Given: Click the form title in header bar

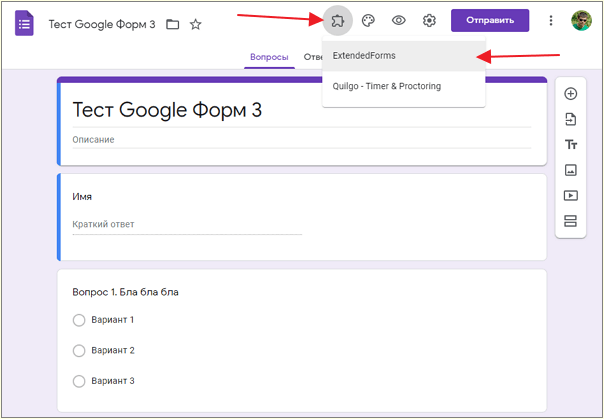Looking at the screenshot, I should coord(102,25).
